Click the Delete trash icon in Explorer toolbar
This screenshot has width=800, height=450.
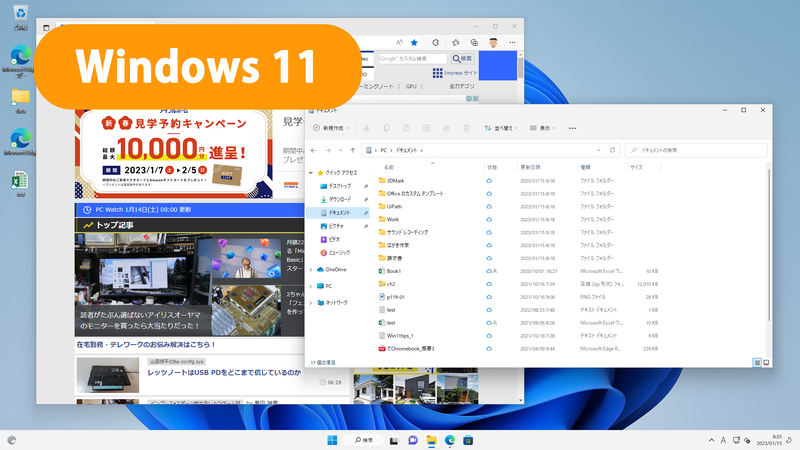[466, 128]
